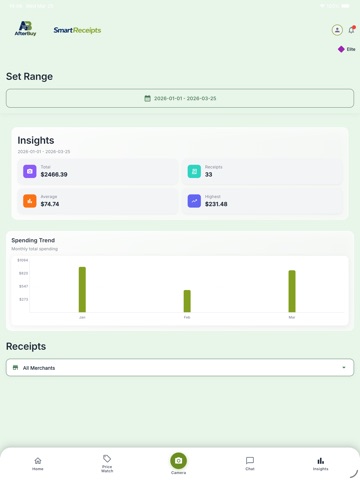Open the Camera from the center button

[x=178, y=461]
